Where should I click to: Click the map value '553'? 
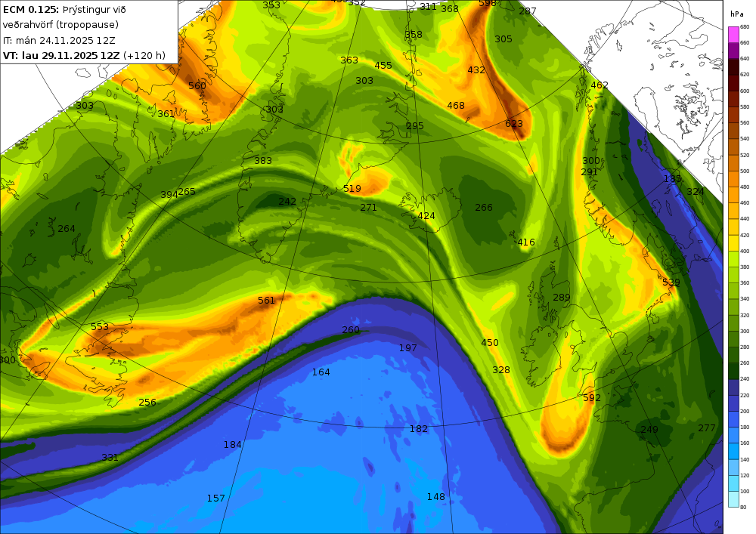coord(100,326)
